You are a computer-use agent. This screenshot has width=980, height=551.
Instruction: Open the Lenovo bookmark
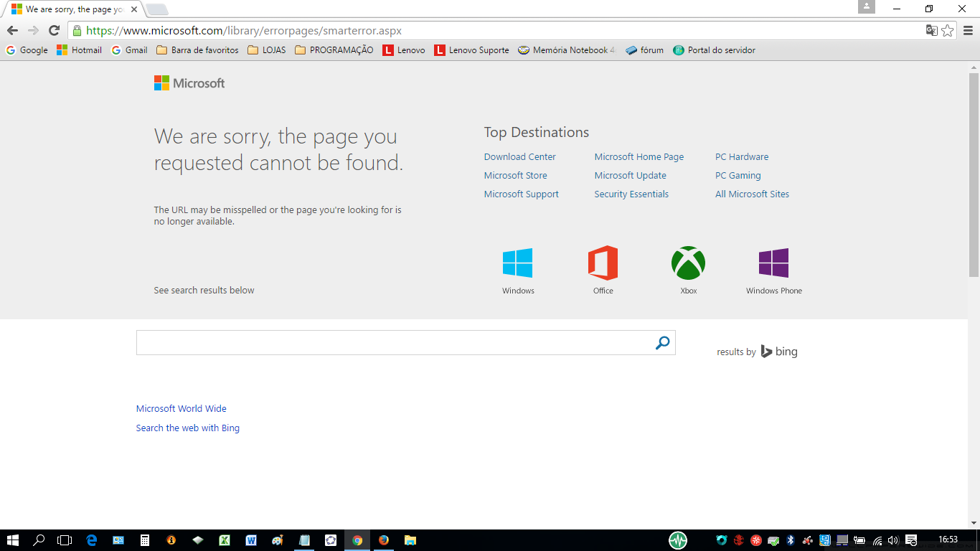click(403, 50)
